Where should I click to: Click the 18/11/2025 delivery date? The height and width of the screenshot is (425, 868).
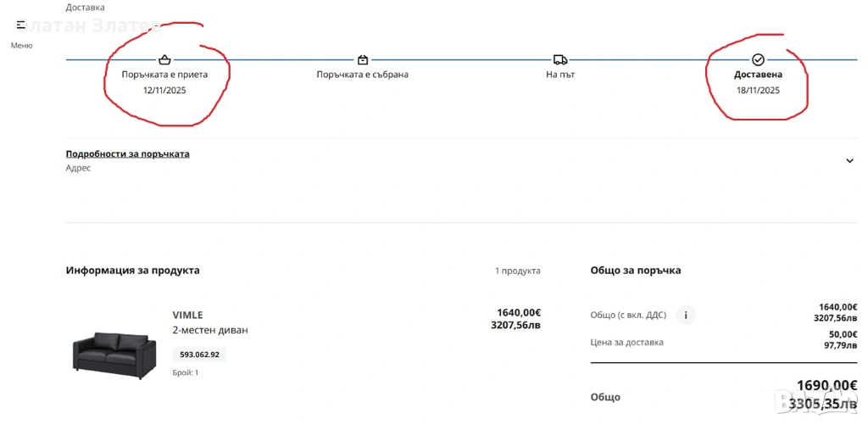pyautogui.click(x=758, y=90)
